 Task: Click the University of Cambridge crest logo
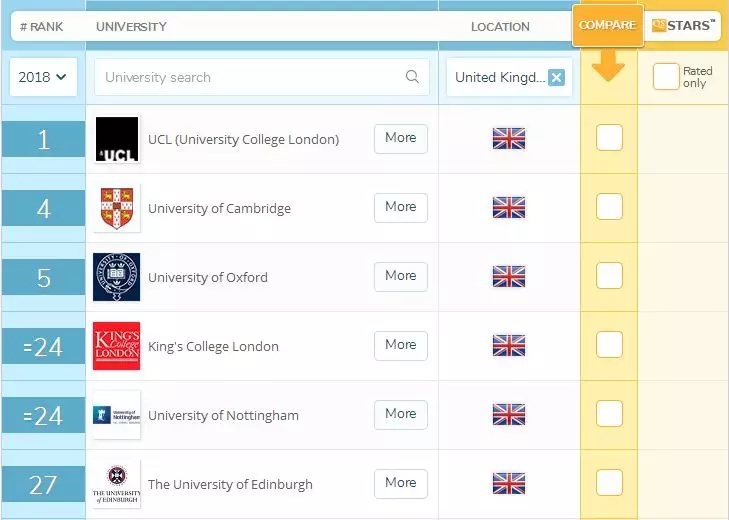pos(117,208)
